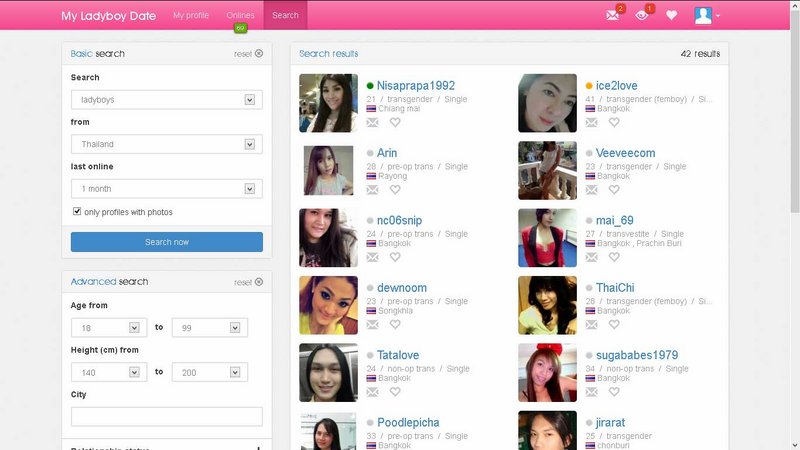Send Tatalove a message via envelope
This screenshot has width=800, height=450.
[x=372, y=392]
